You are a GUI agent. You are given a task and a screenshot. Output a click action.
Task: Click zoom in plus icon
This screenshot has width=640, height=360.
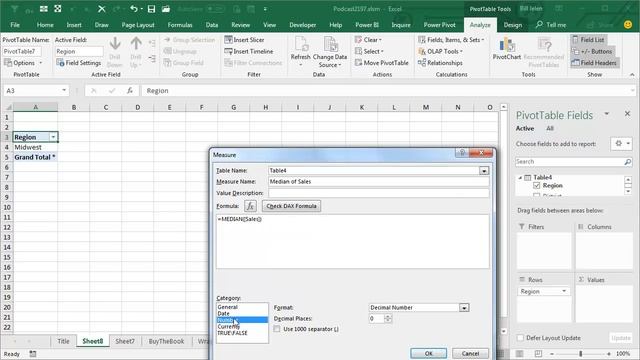(x=609, y=353)
